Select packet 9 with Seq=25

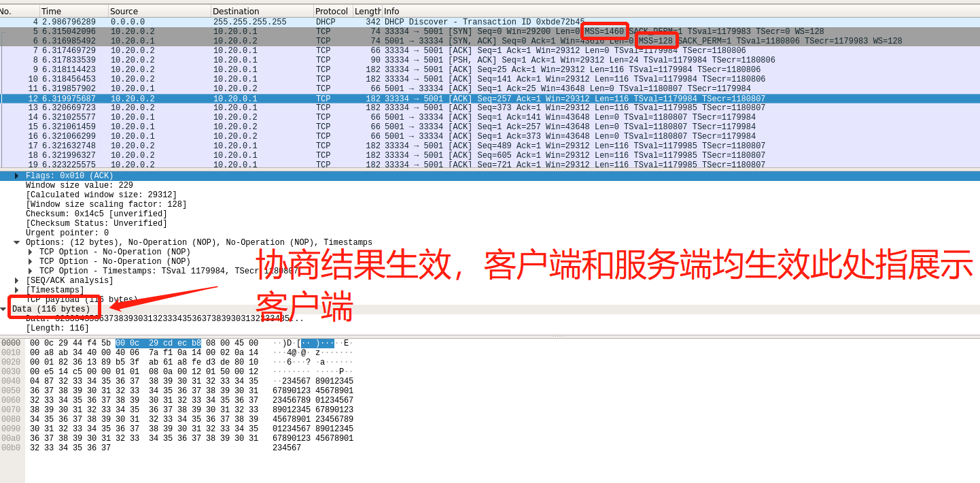490,69
